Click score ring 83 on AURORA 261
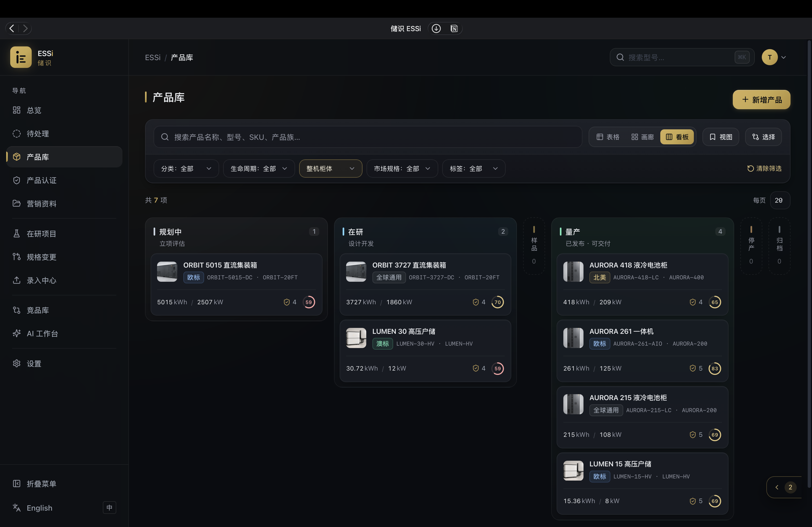 pyautogui.click(x=715, y=368)
